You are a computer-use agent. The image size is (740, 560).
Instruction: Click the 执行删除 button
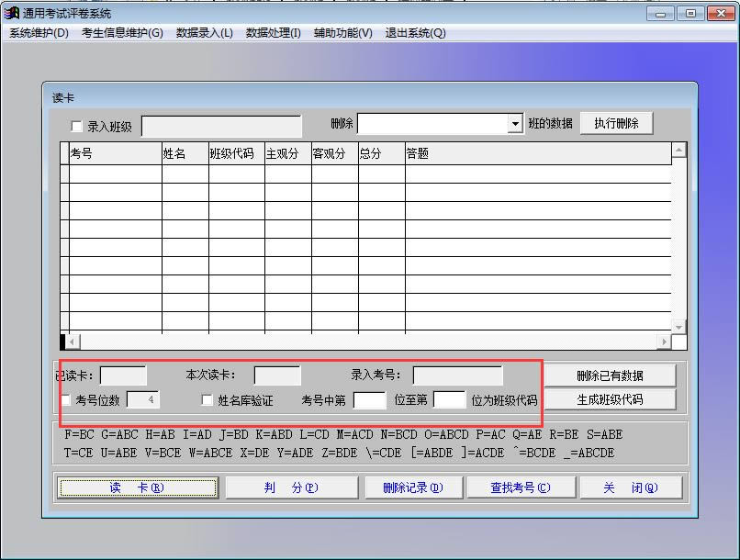616,124
